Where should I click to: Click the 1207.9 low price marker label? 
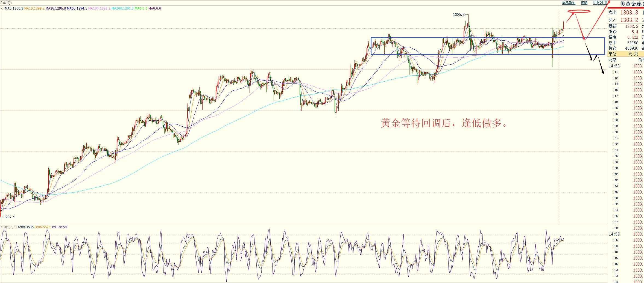pos(9,217)
